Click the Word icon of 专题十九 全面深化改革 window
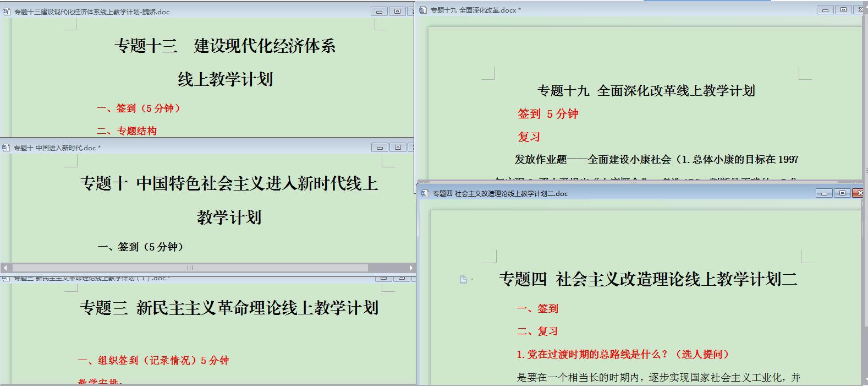 click(423, 10)
